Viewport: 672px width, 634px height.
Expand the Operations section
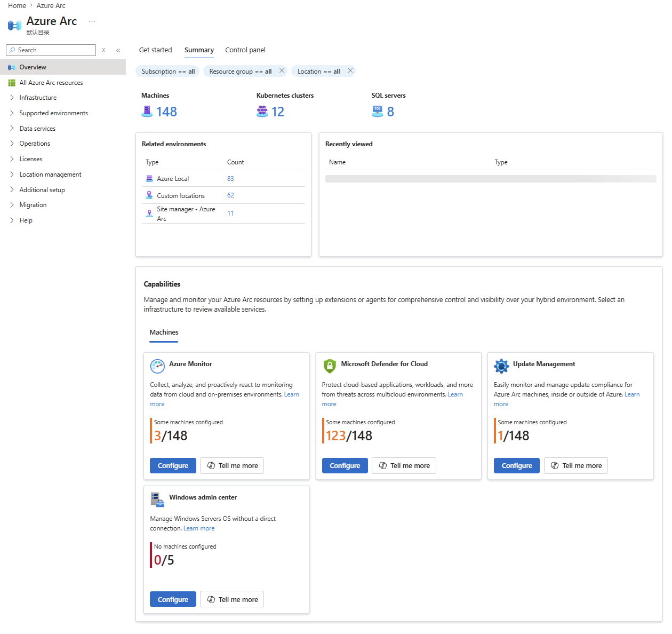coord(12,144)
